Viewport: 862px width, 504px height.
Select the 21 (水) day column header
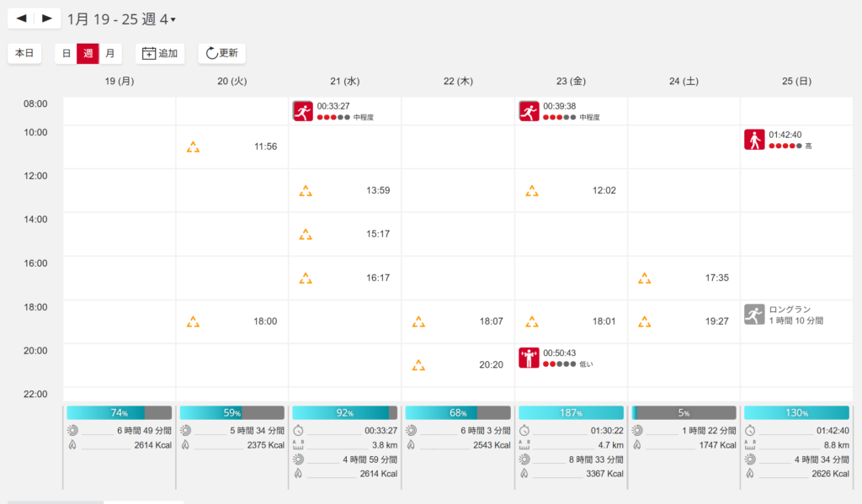coord(345,82)
